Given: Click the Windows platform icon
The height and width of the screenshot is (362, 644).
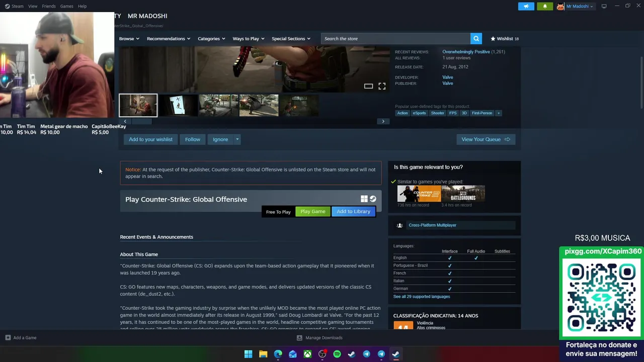Looking at the screenshot, I should pos(364,199).
